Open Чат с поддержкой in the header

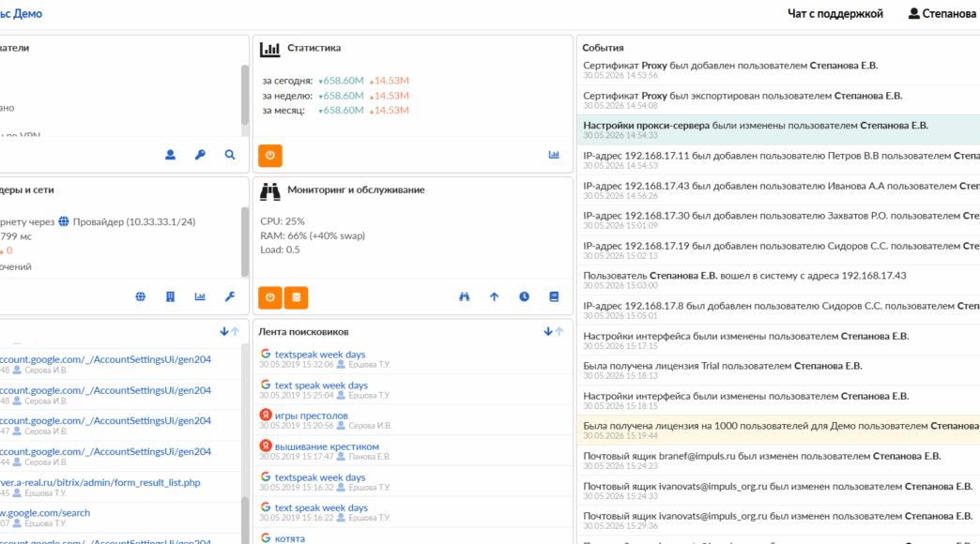tap(835, 14)
